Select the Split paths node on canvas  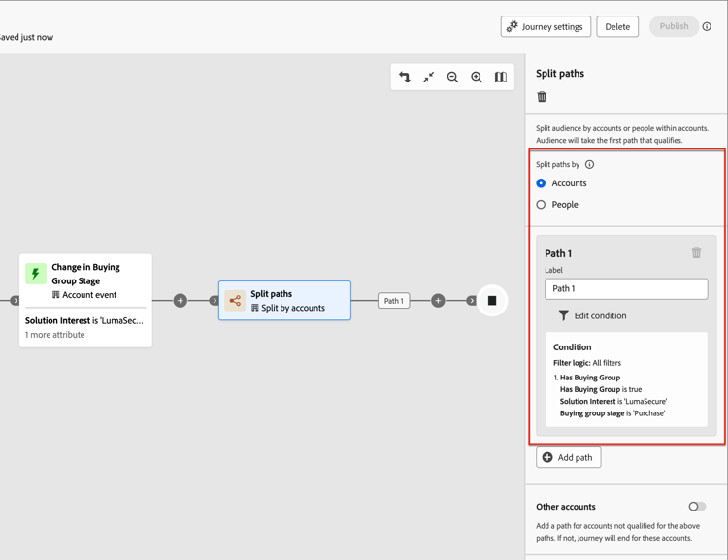(284, 301)
